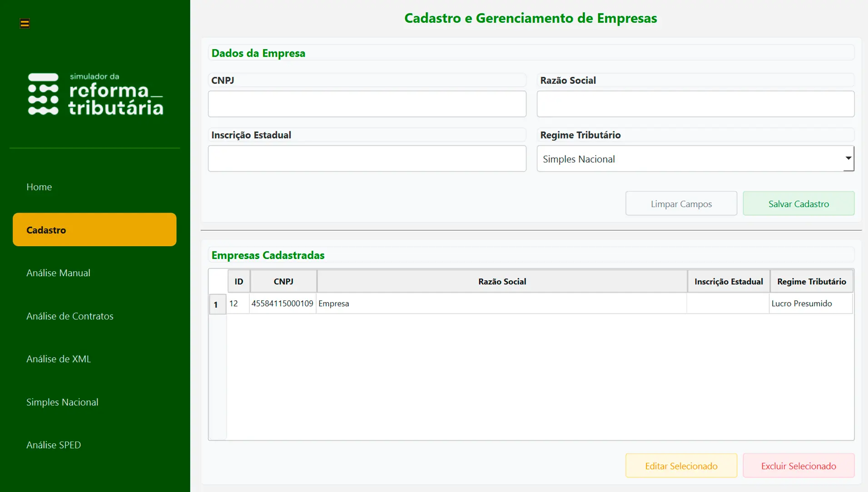Select row 1 header in table

(217, 304)
